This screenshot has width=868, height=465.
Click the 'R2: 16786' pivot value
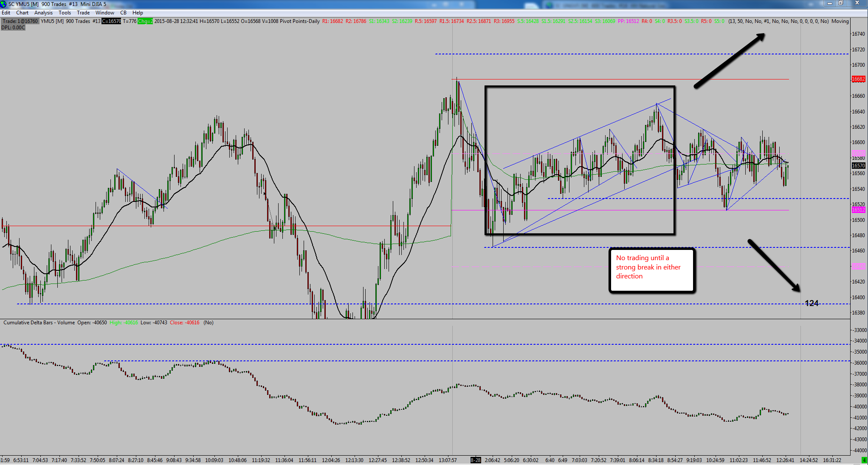point(356,21)
